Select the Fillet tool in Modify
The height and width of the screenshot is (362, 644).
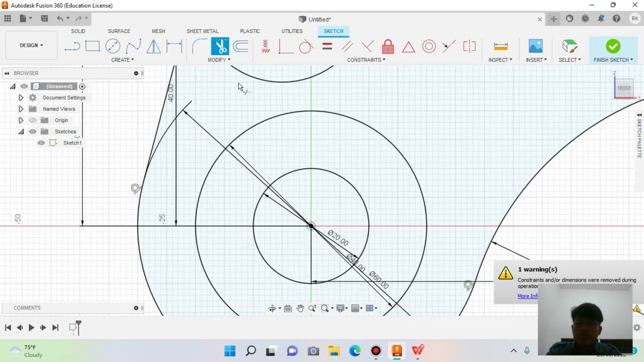tap(199, 47)
